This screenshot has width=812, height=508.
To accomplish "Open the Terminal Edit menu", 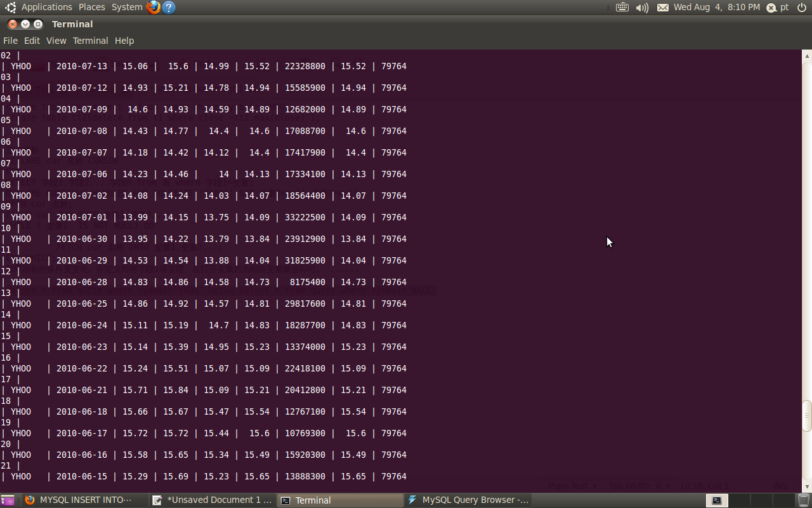I will click(32, 41).
